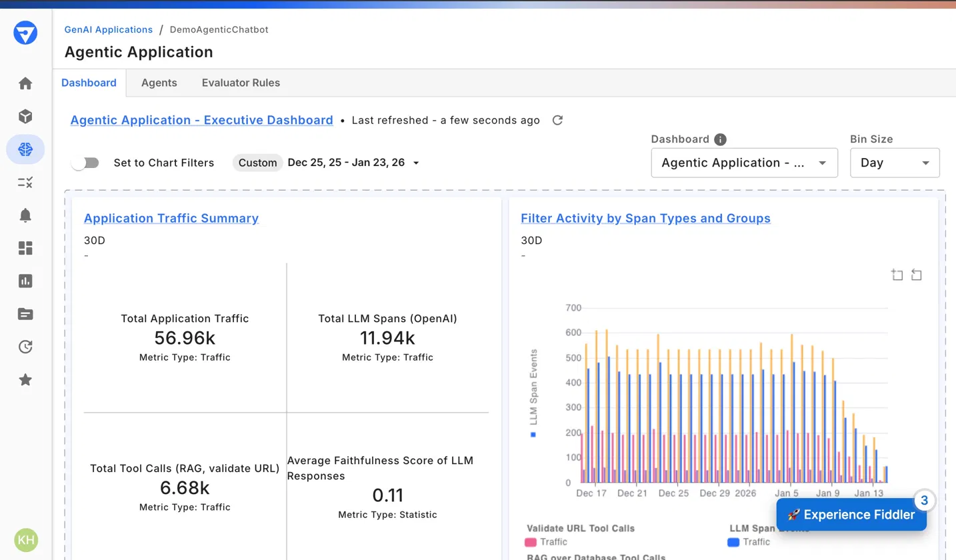Activate the zoom selection icon above chart
The image size is (956, 560).
897,275
